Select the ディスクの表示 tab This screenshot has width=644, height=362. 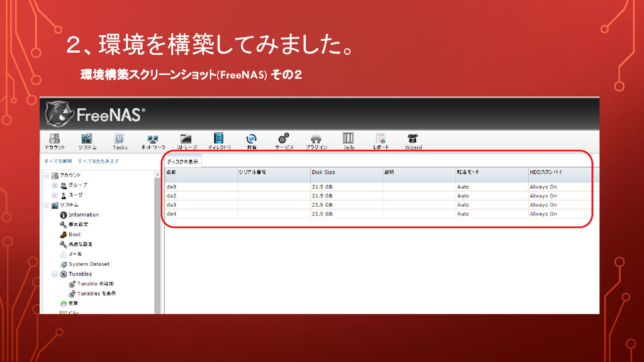[182, 162]
